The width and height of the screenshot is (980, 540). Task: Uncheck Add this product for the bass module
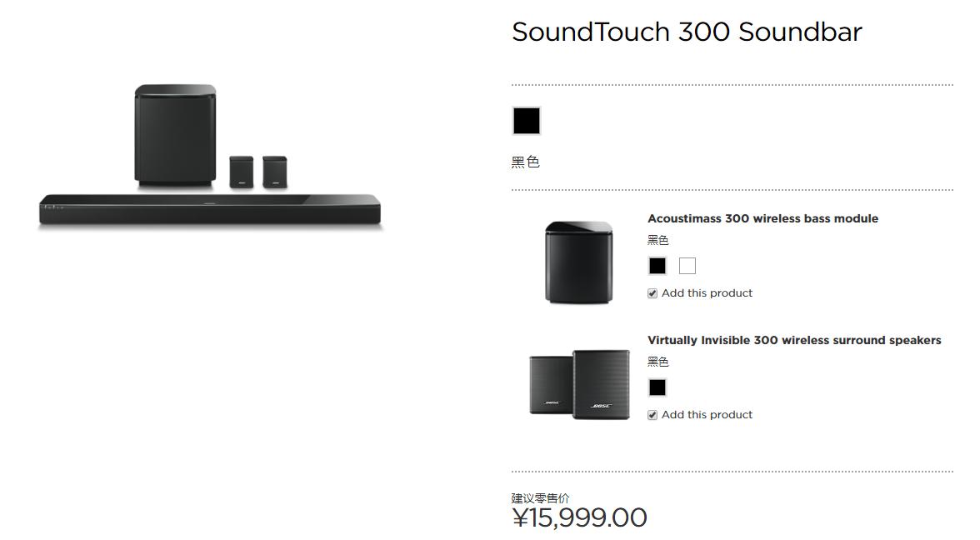[652, 293]
